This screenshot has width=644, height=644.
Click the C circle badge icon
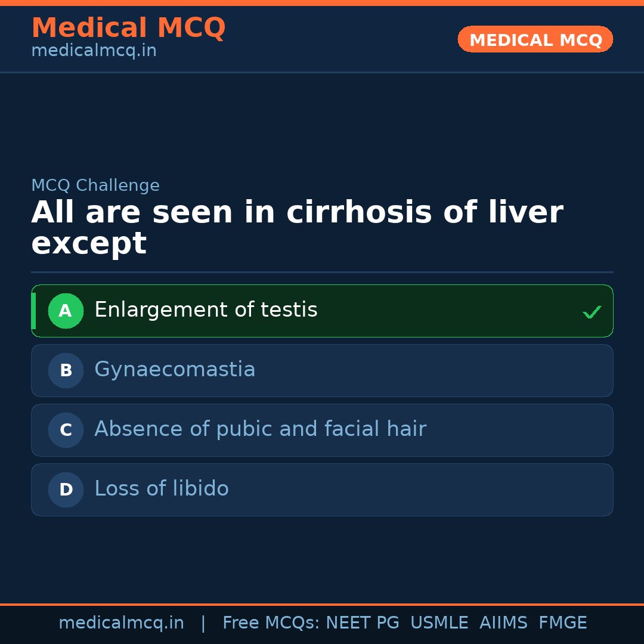coord(66,430)
